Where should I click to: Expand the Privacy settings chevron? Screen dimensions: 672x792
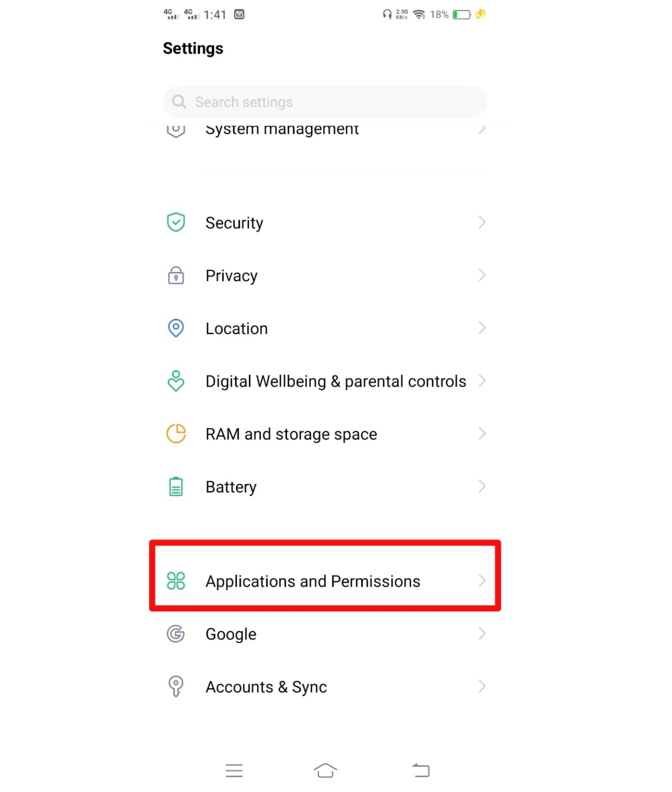[x=482, y=275]
